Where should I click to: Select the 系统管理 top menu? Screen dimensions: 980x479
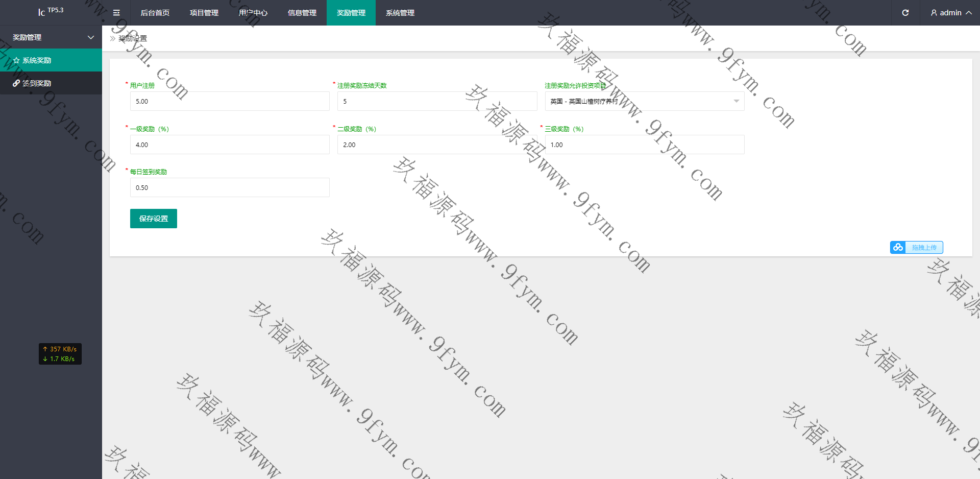pos(400,13)
